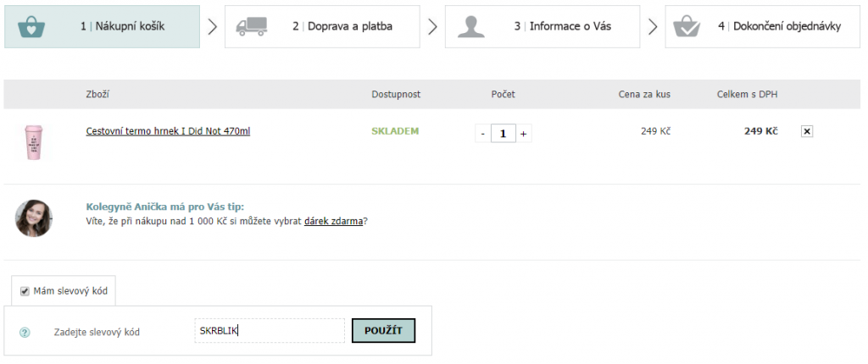Follow the dárek zdarma link
This screenshot has width=868, height=364.
click(334, 221)
